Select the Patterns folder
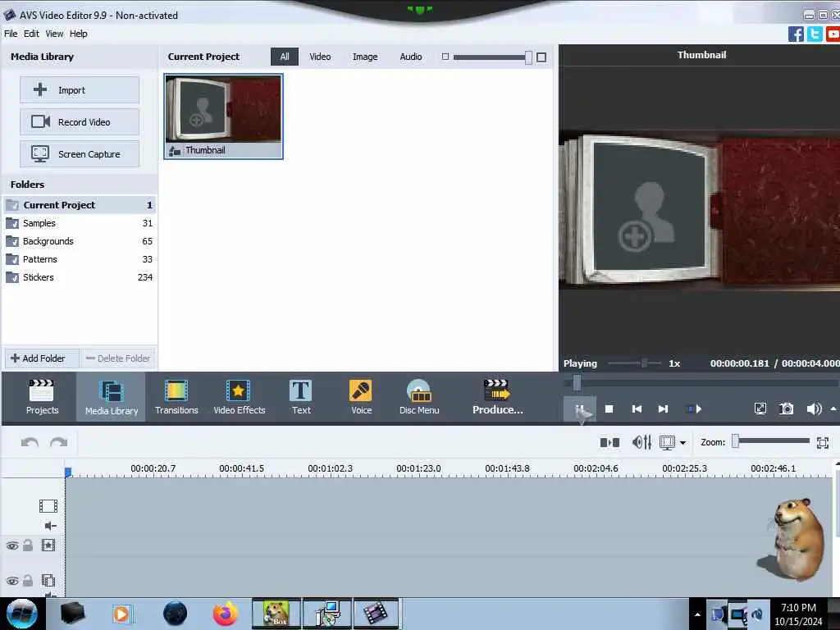840x630 pixels. [x=80, y=259]
